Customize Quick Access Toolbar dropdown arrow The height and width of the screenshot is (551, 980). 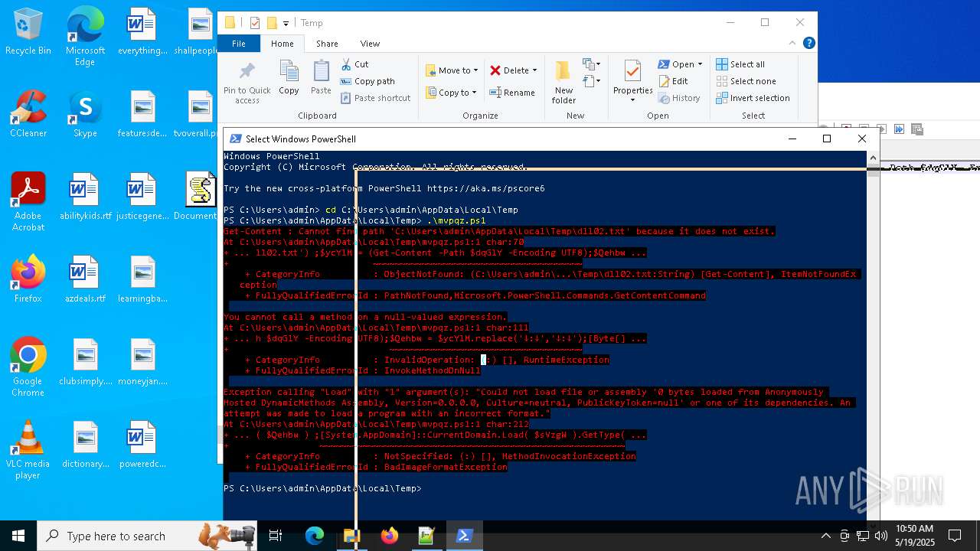[286, 24]
